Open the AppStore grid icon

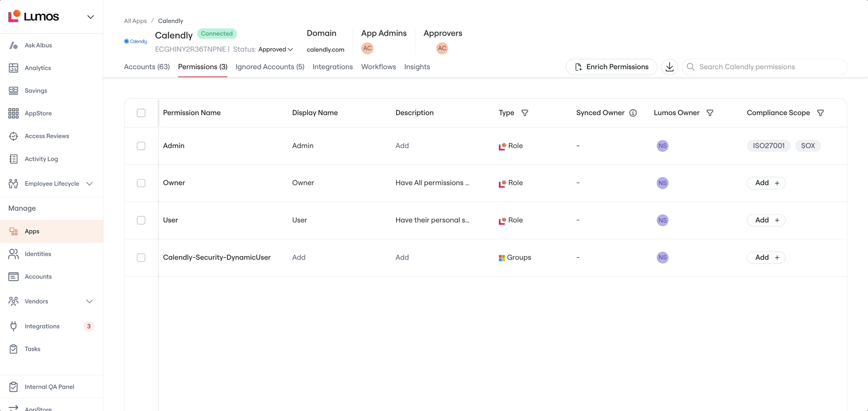(13, 113)
